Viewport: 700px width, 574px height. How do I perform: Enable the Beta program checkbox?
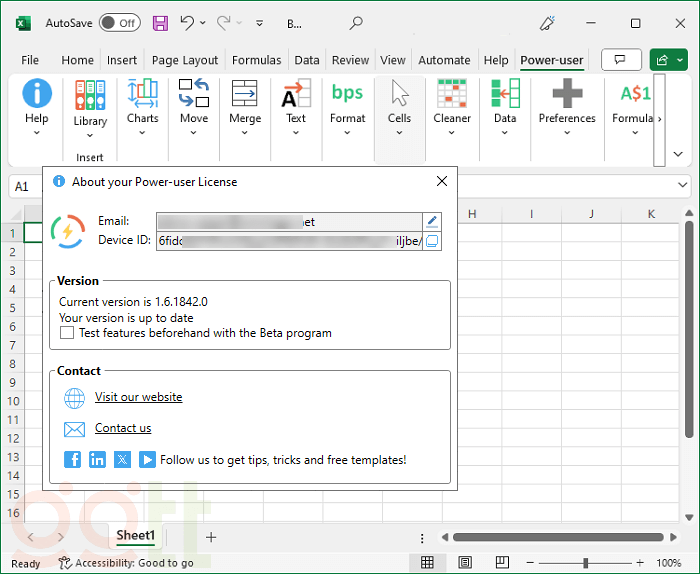click(x=67, y=333)
